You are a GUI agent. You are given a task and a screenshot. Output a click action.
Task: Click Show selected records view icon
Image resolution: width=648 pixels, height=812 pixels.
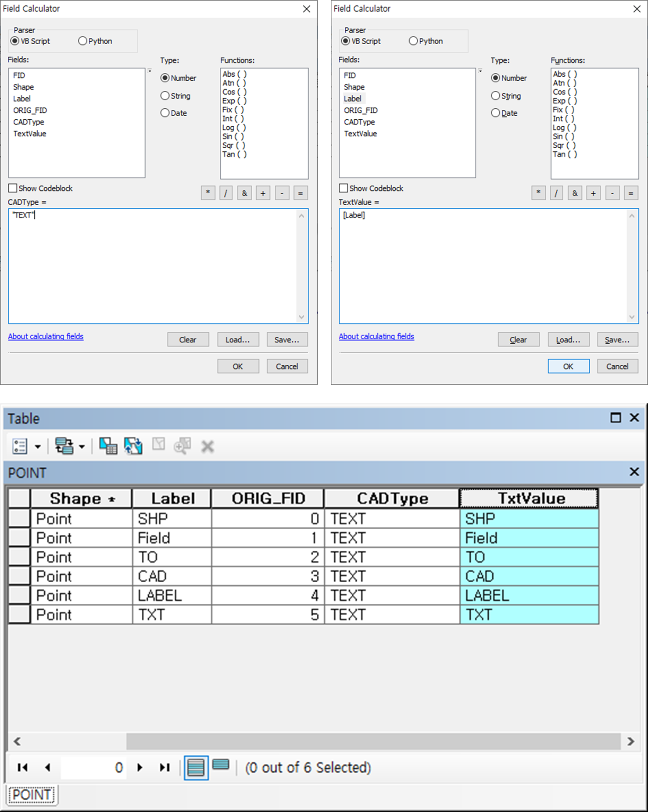[221, 765]
